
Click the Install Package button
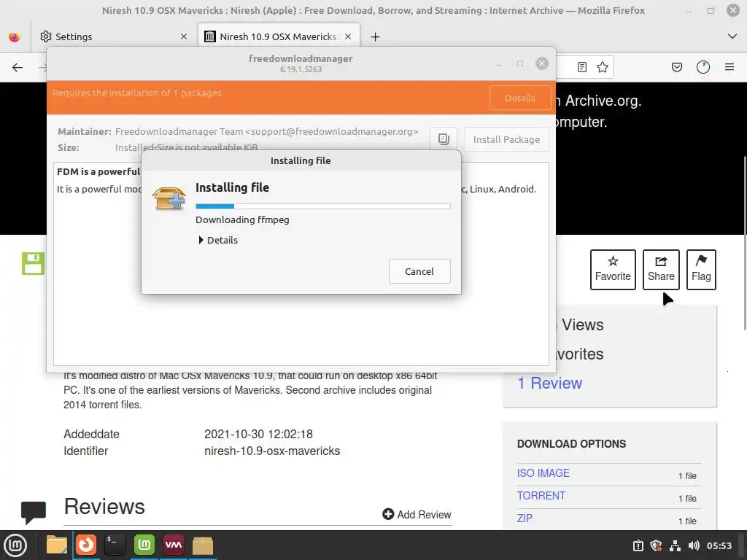506,139
